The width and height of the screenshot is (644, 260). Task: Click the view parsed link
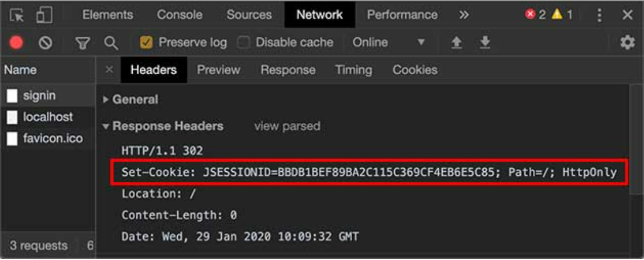[287, 126]
